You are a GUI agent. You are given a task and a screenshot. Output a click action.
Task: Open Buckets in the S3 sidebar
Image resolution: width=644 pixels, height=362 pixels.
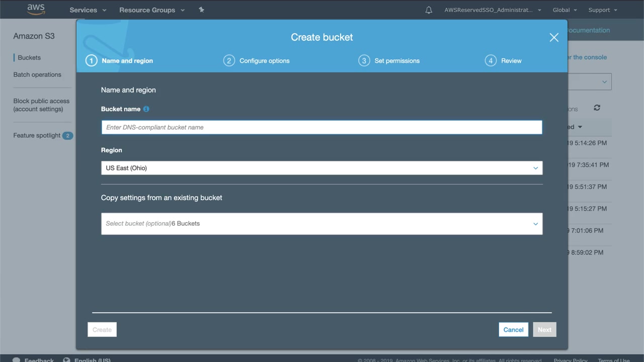(x=29, y=58)
